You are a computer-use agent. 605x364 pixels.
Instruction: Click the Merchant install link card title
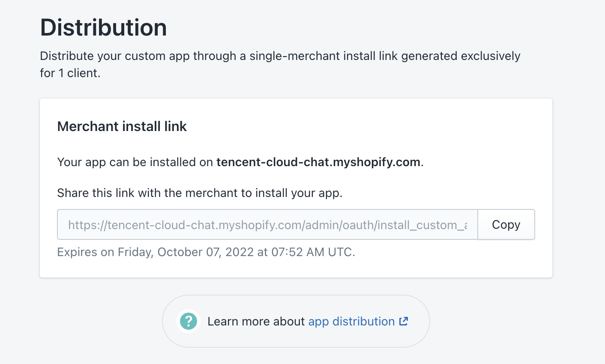point(122,126)
